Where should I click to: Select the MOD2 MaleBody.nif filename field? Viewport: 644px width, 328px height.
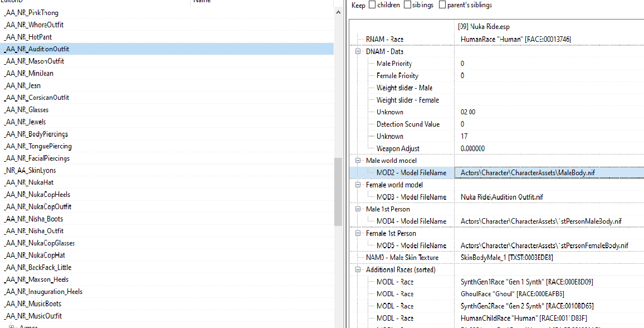tap(549, 172)
